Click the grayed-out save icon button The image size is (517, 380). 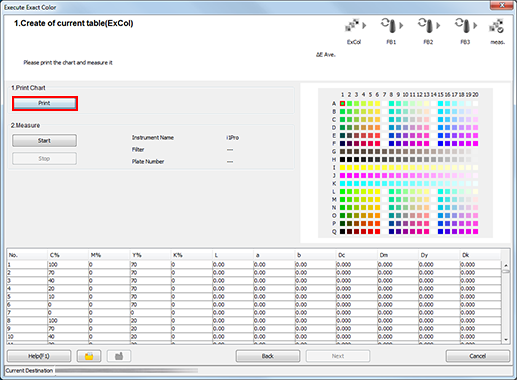(x=119, y=356)
